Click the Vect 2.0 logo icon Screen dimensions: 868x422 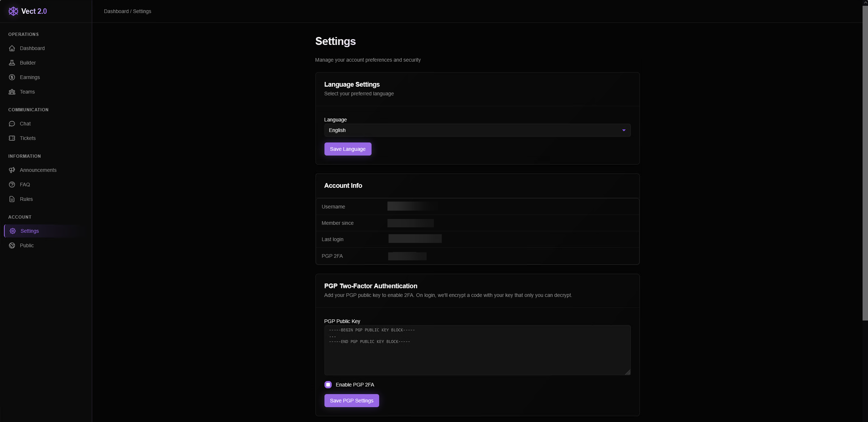[x=13, y=11]
